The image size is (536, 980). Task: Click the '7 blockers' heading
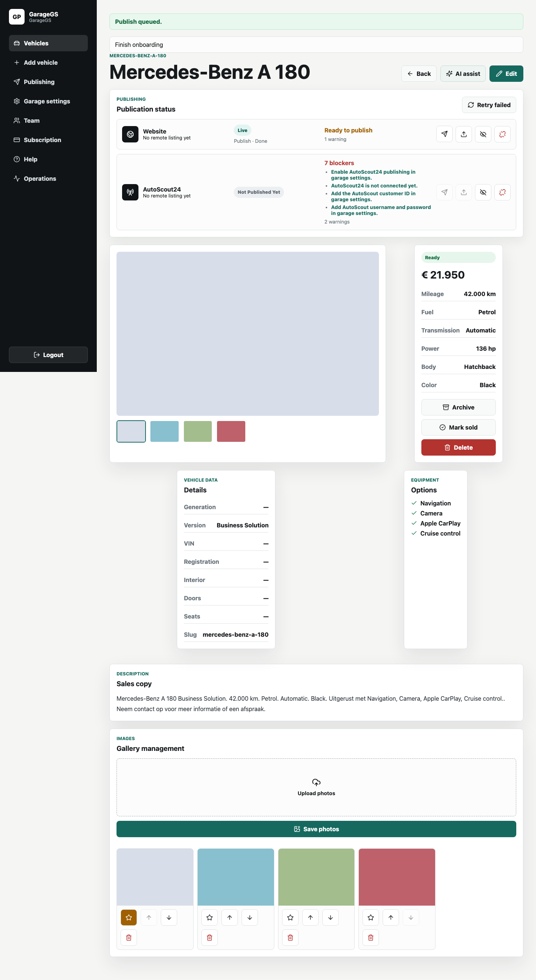coord(339,163)
